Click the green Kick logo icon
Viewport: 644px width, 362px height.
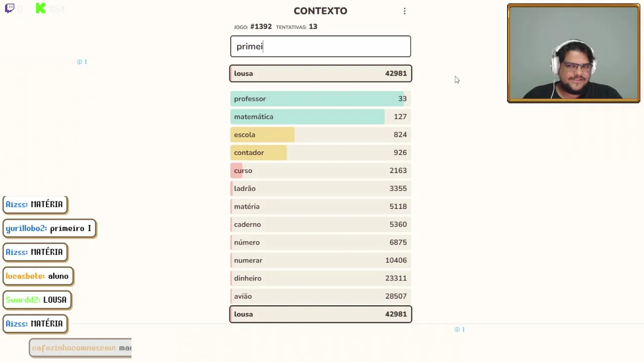(x=41, y=8)
